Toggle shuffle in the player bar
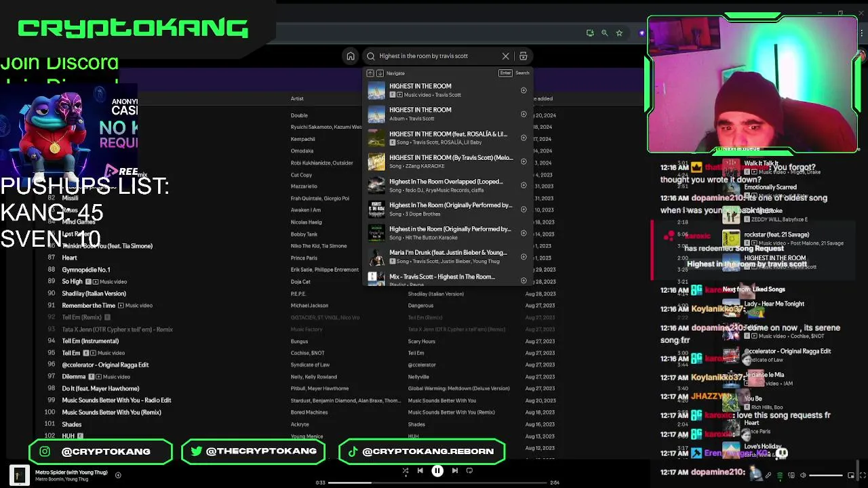Viewport: 868px width, 488px height. 406,470
